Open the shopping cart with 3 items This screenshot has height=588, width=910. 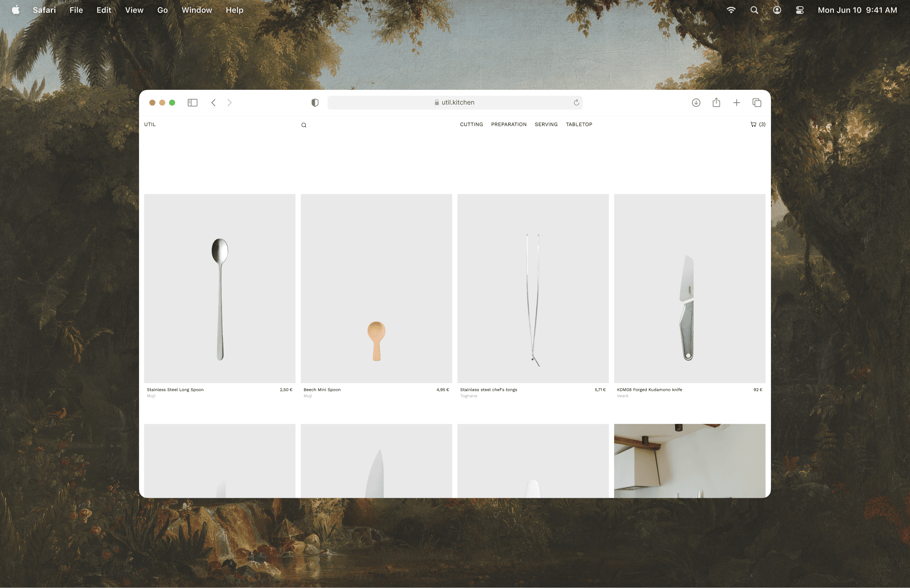758,125
